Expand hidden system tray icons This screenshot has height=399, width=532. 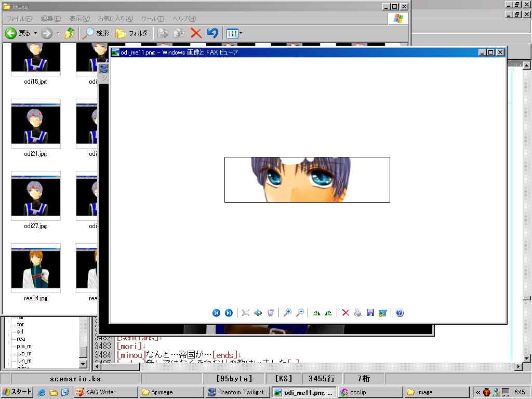(x=478, y=393)
